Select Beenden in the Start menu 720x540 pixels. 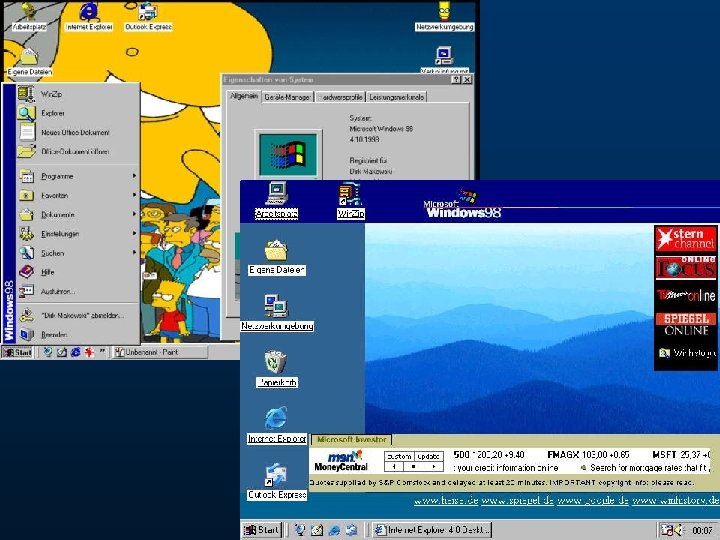coord(78,335)
